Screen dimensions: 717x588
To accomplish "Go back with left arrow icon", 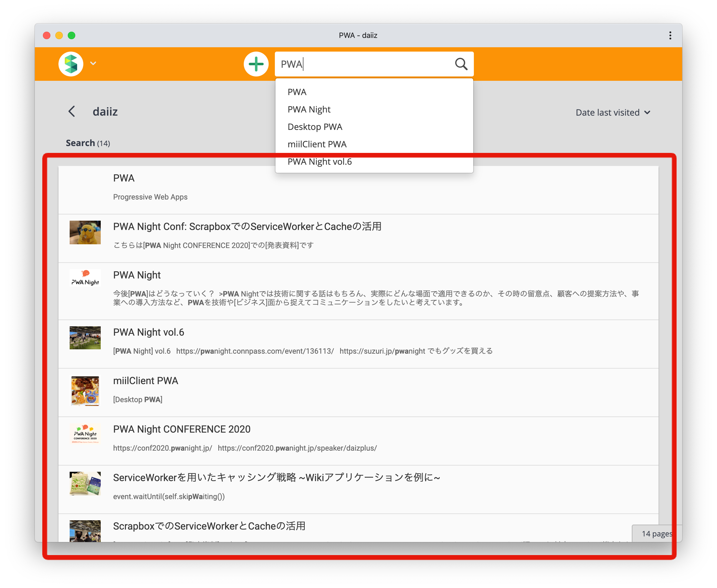I will (72, 112).
